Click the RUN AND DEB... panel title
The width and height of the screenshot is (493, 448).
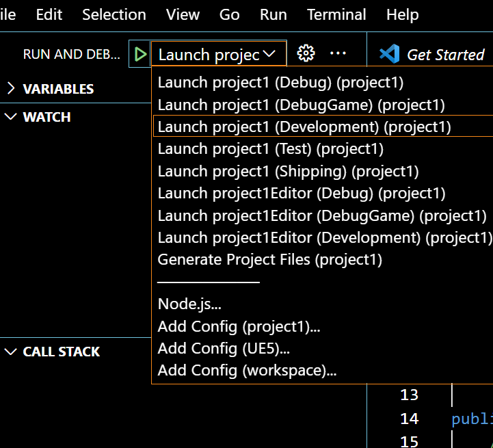(71, 54)
